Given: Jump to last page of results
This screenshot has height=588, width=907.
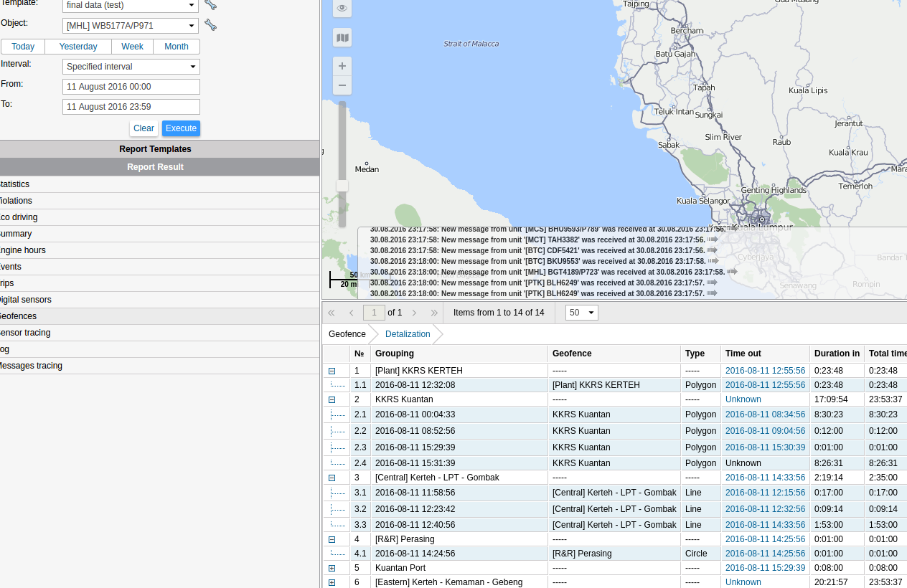Looking at the screenshot, I should 434,313.
